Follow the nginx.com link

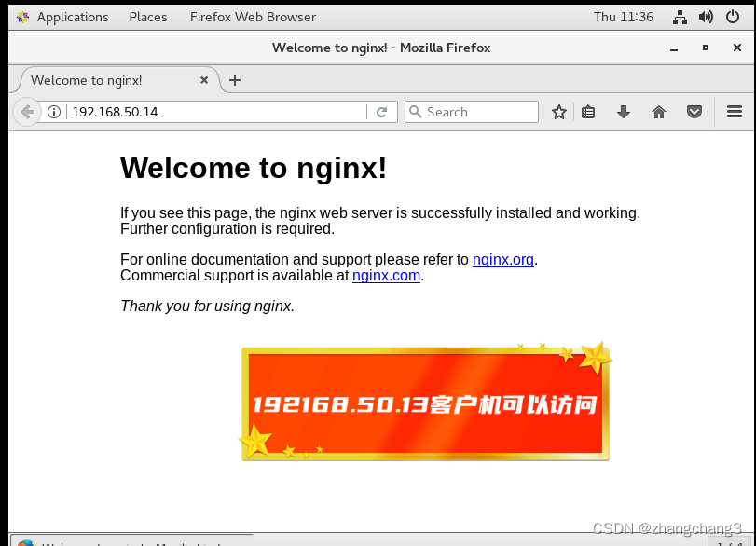(x=386, y=275)
